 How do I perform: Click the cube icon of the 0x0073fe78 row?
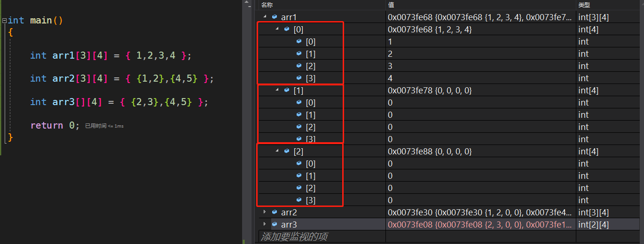[287, 90]
